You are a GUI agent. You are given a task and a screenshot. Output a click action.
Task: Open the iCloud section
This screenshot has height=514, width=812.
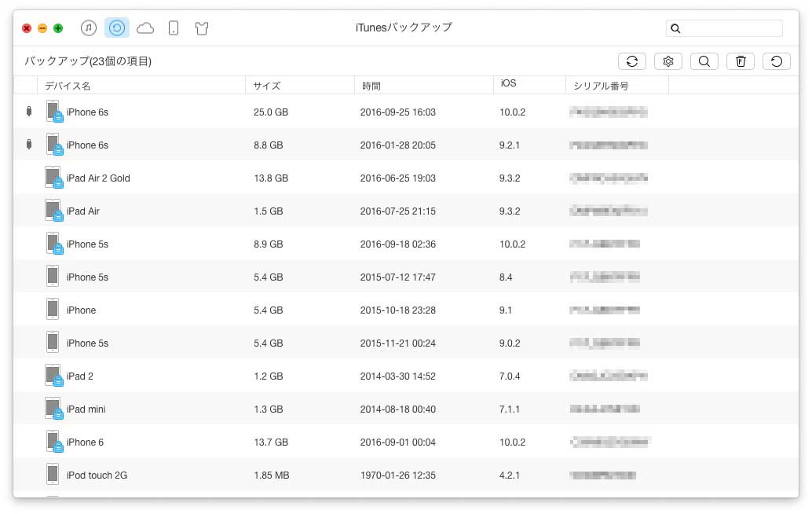[x=145, y=28]
